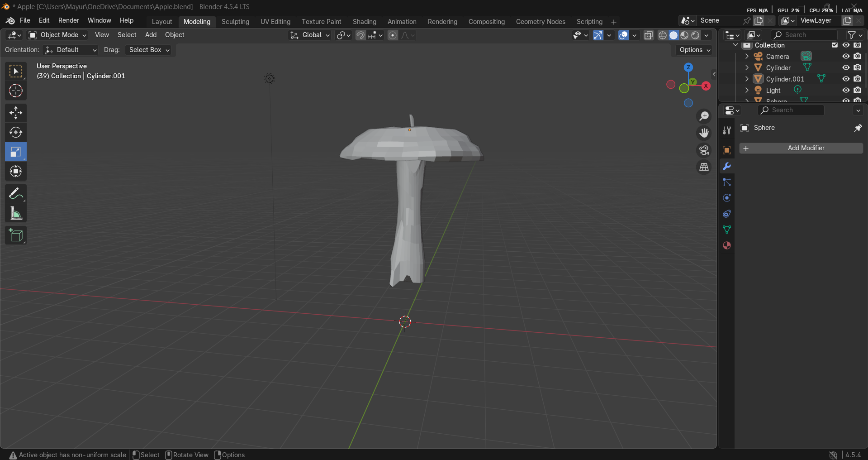Viewport: 868px width, 460px height.
Task: Switch to orthographic grid view icon
Action: pos(704,167)
